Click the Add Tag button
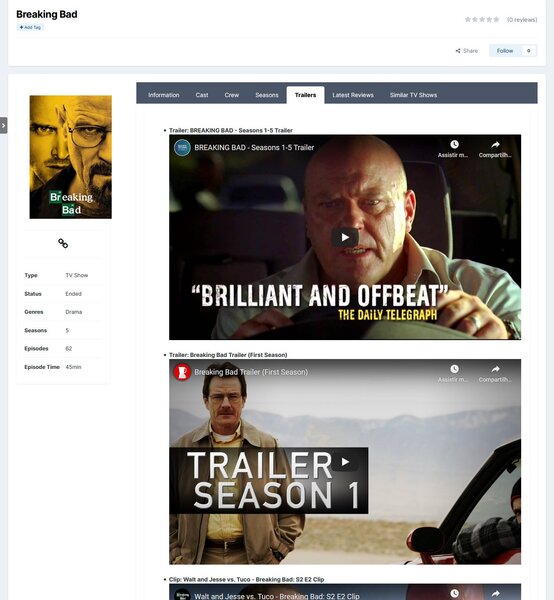This screenshot has height=600, width=554. point(30,27)
